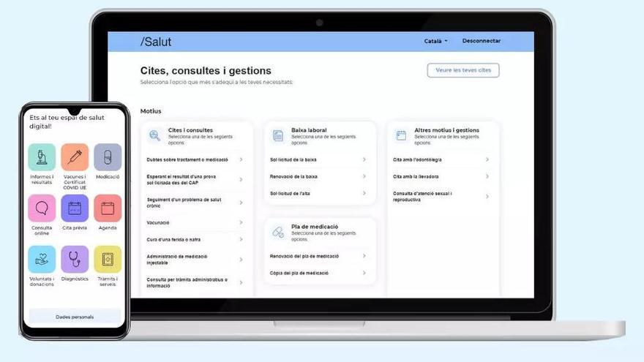Expand Dubtes sobre tractament o medicació

click(x=195, y=159)
